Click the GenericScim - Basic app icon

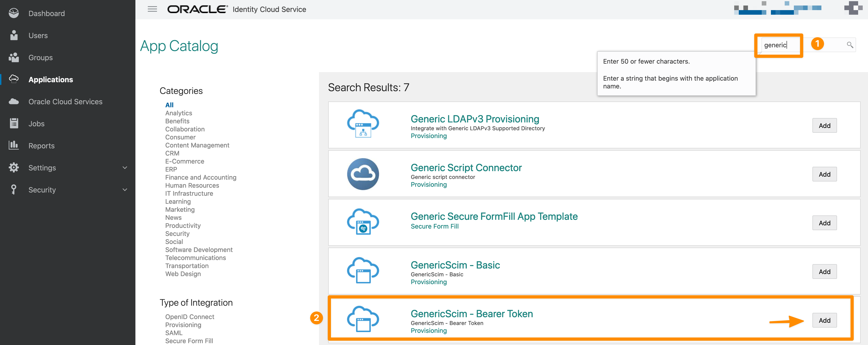(x=363, y=271)
